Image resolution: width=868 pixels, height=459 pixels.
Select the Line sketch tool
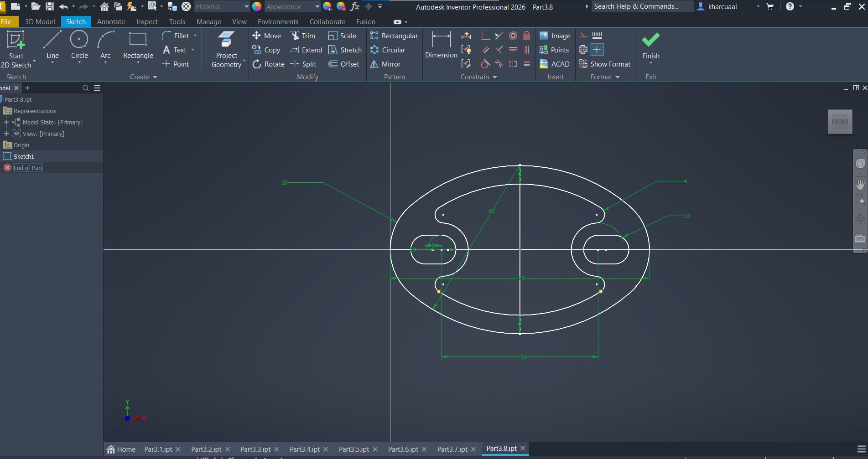pyautogui.click(x=52, y=45)
